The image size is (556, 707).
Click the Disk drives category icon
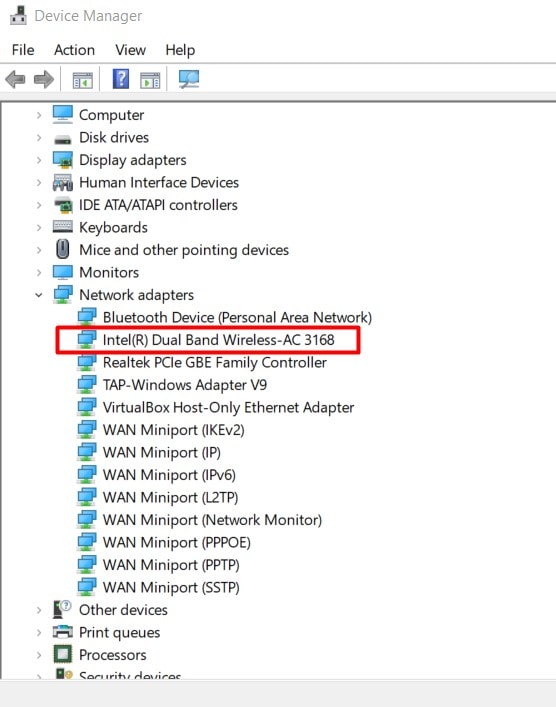tap(63, 139)
